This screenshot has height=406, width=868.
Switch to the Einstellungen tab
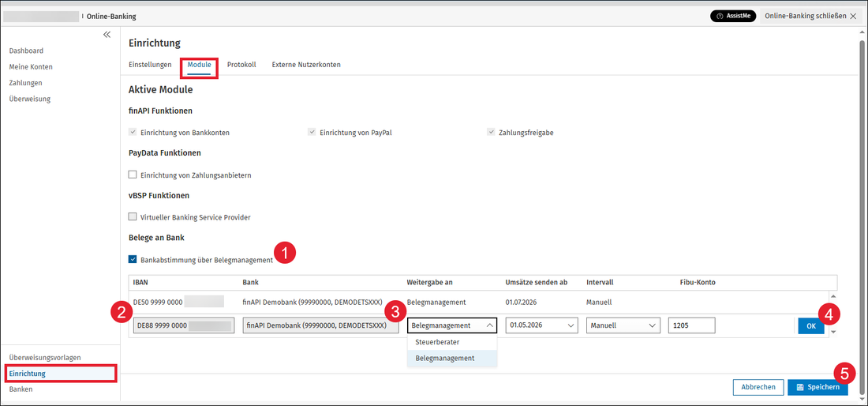coord(150,65)
